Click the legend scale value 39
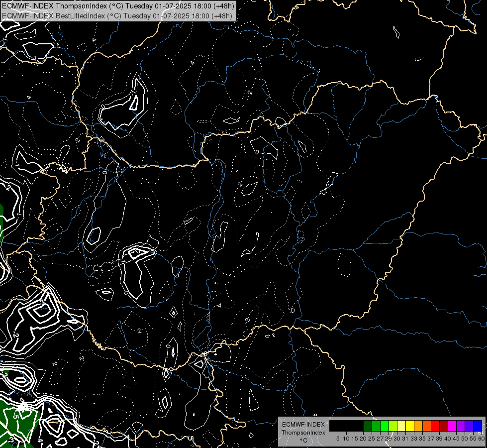The height and width of the screenshot is (448, 487). [439, 439]
